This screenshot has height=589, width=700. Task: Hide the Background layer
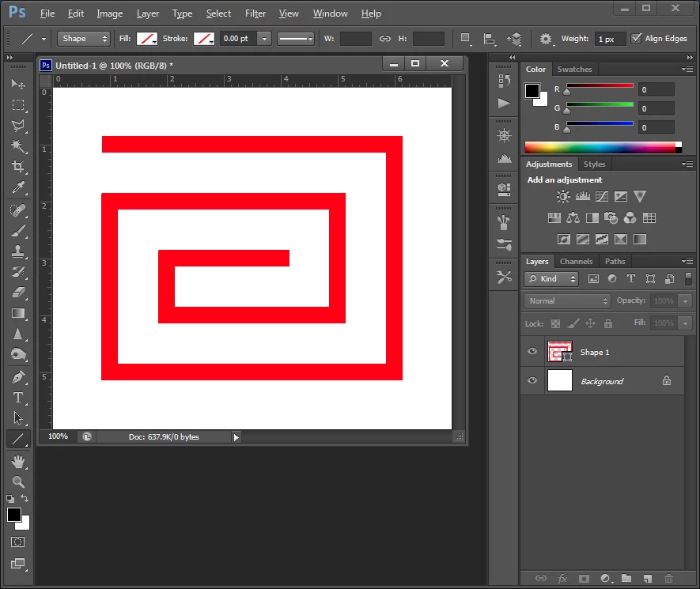(532, 380)
